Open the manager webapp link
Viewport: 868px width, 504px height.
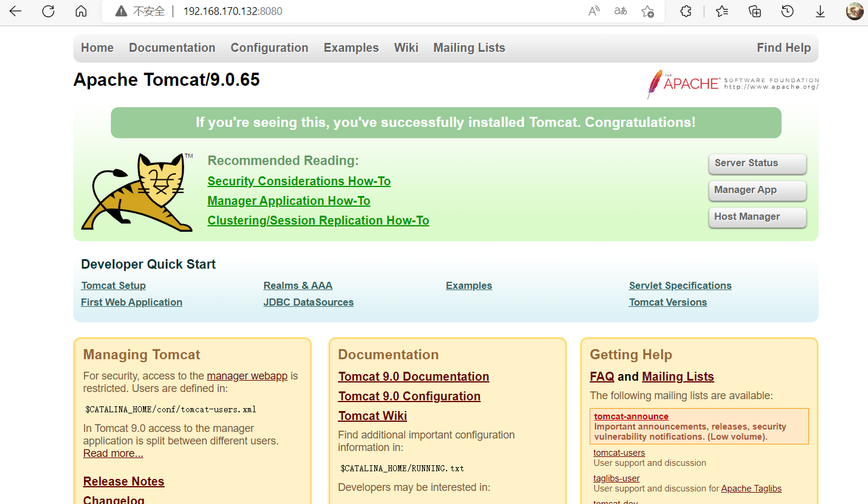tap(247, 376)
